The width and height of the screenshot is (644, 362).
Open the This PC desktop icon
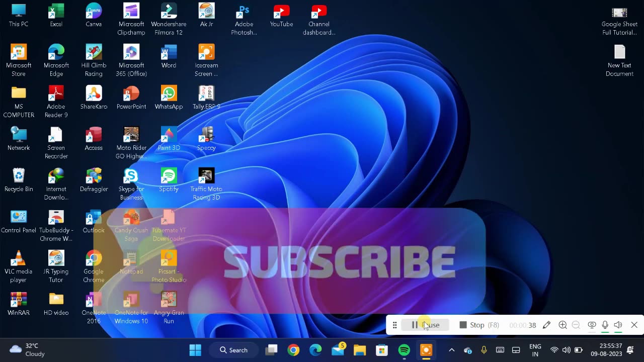(19, 15)
